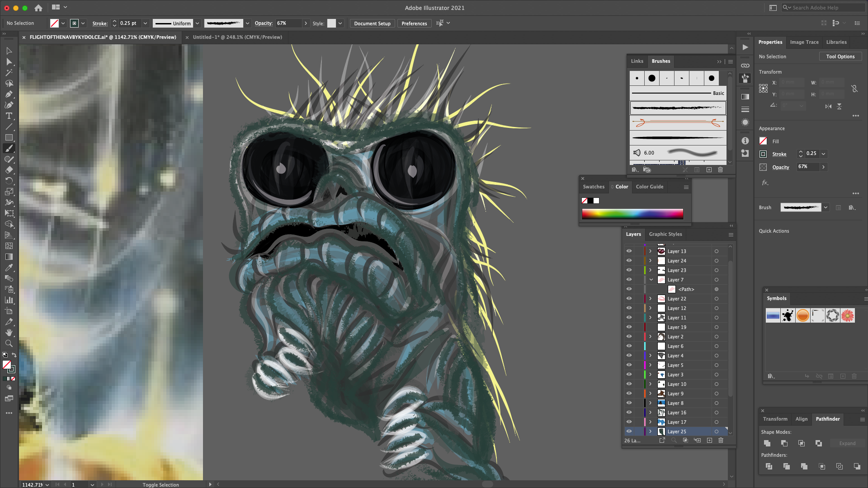Select the Selection tool arrow
This screenshot has height=488, width=868.
click(x=9, y=51)
